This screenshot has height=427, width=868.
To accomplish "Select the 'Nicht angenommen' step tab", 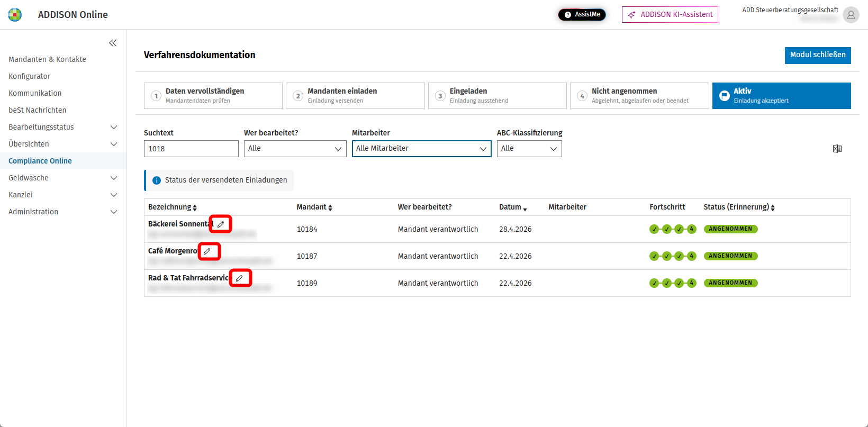I will point(639,96).
